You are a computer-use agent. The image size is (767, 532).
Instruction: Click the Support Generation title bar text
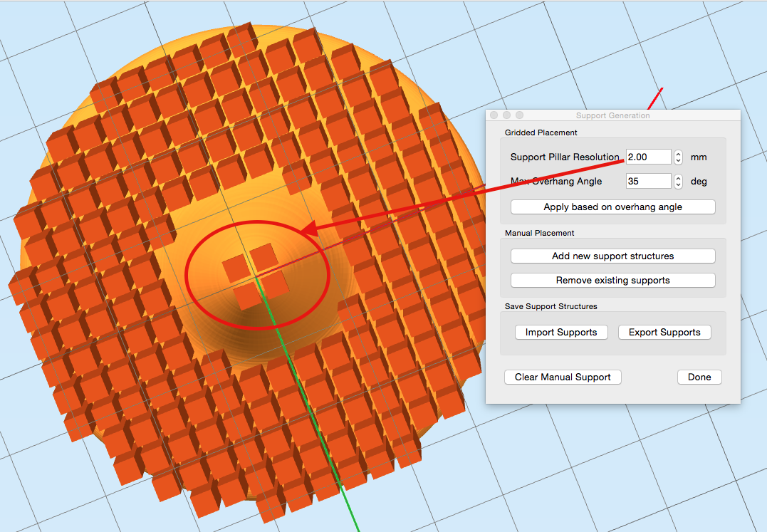point(613,115)
